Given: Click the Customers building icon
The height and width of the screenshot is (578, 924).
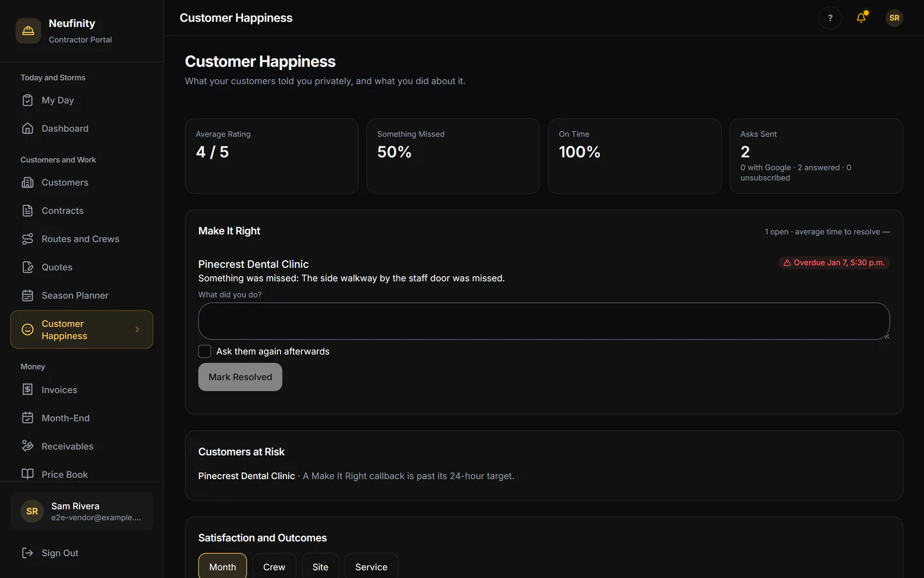Looking at the screenshot, I should (28, 182).
